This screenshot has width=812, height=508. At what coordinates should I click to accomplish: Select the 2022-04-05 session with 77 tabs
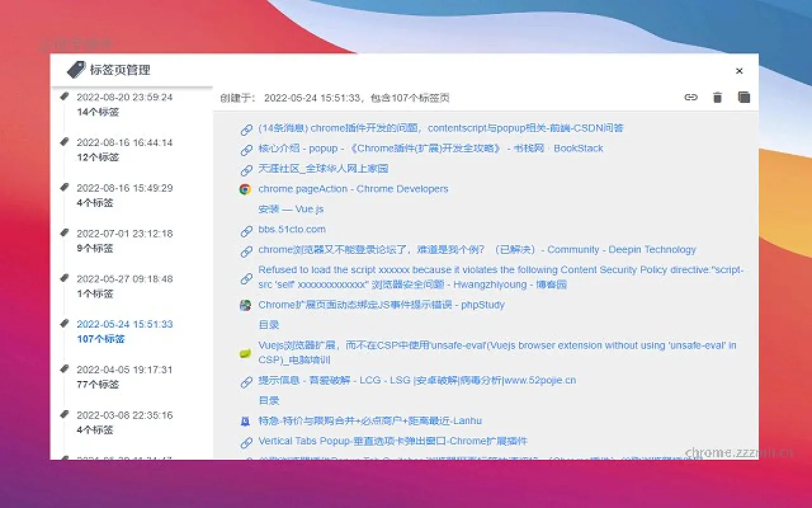pyautogui.click(x=124, y=369)
